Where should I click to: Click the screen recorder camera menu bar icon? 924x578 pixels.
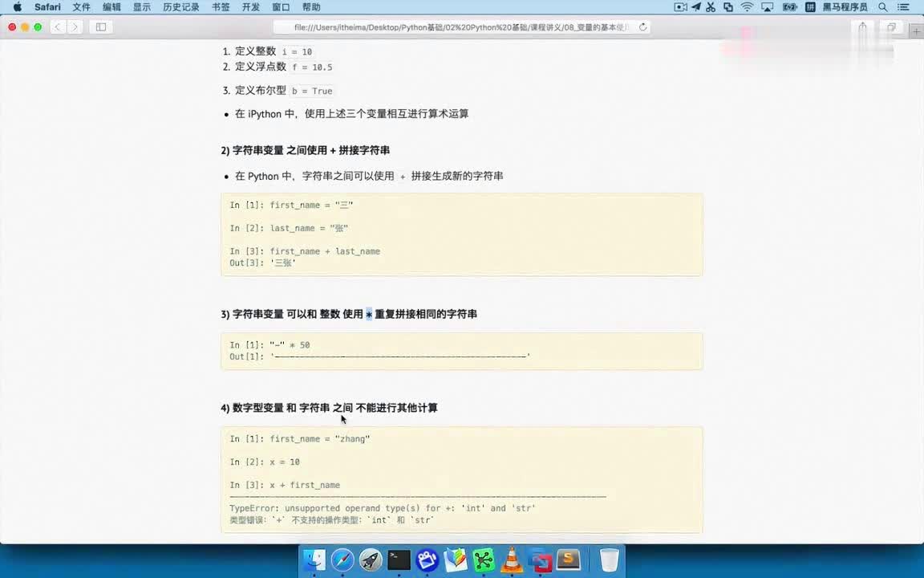tap(681, 7)
